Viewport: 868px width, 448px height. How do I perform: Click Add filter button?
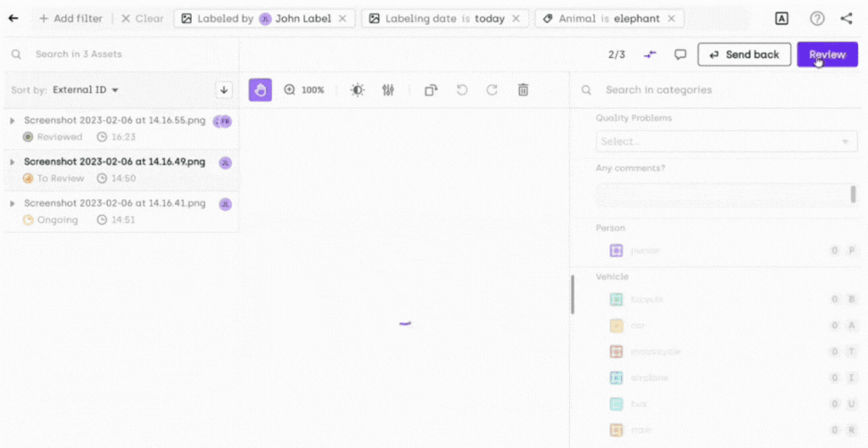tap(70, 18)
